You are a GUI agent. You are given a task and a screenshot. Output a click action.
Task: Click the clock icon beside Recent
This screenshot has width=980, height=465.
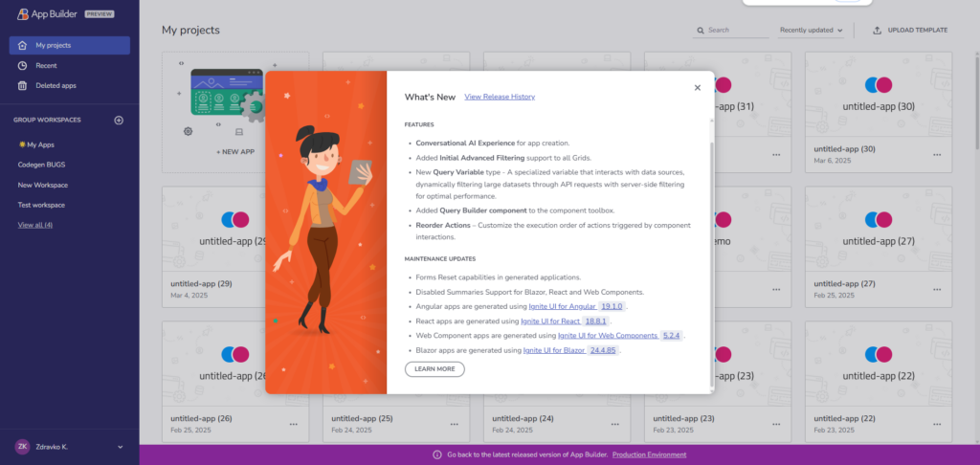click(x=23, y=65)
